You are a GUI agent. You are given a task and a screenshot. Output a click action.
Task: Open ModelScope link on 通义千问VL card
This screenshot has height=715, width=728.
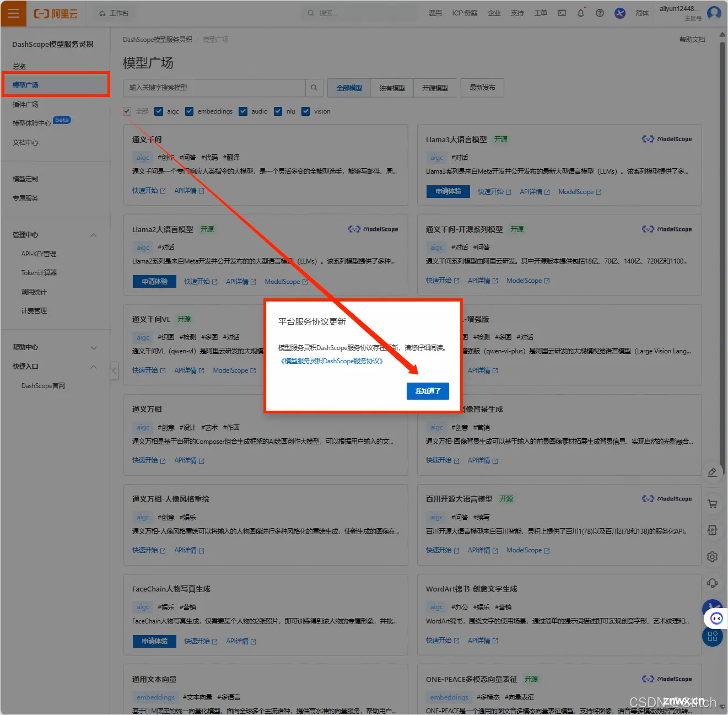[234, 370]
